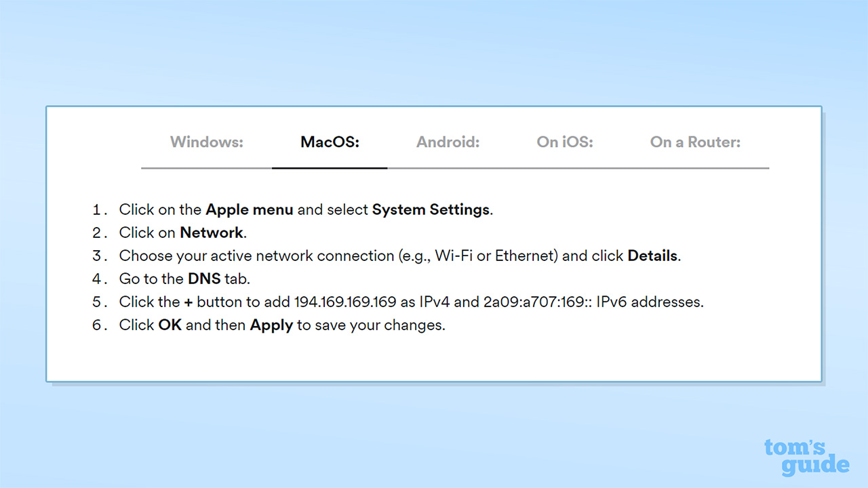Screen dimensions: 868x488
Task: Select the MacOS tab
Action: [330, 142]
